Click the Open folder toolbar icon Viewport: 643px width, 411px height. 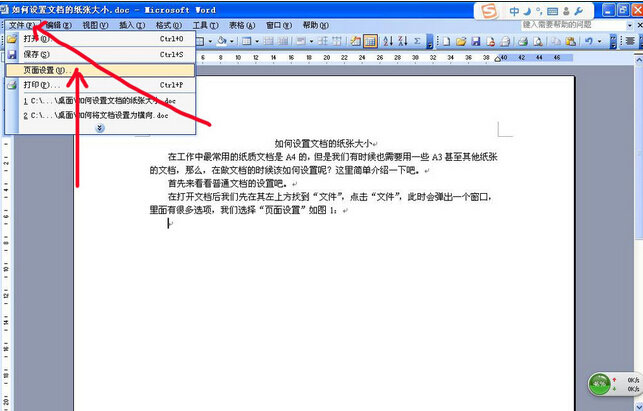tap(461, 41)
